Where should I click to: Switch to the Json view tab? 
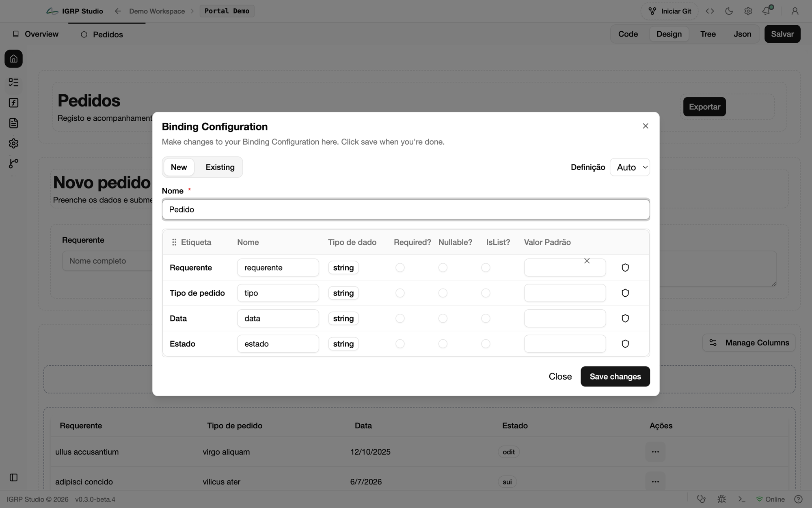[x=742, y=34]
